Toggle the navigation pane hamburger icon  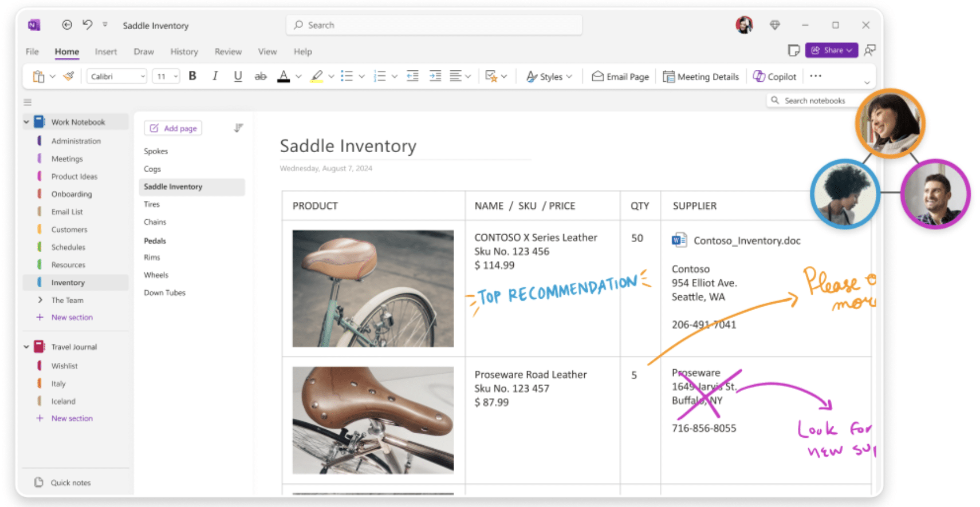point(27,102)
